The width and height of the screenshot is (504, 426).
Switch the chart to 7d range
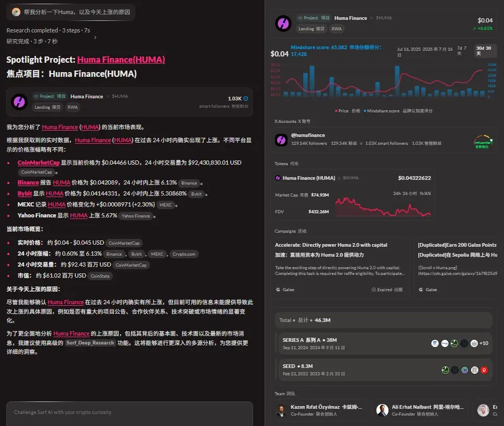[462, 51]
